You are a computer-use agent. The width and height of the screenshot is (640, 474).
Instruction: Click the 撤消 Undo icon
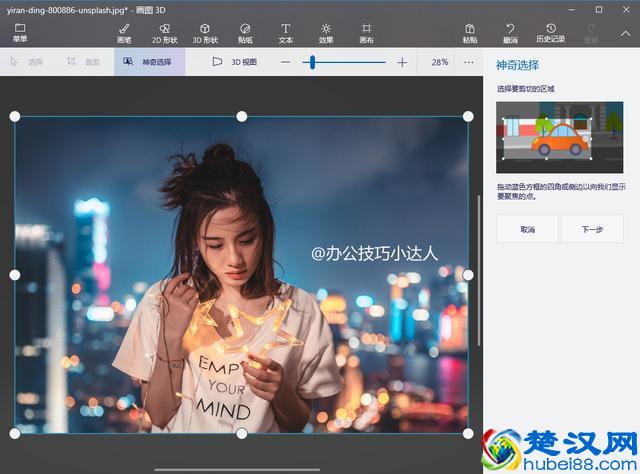tap(510, 33)
